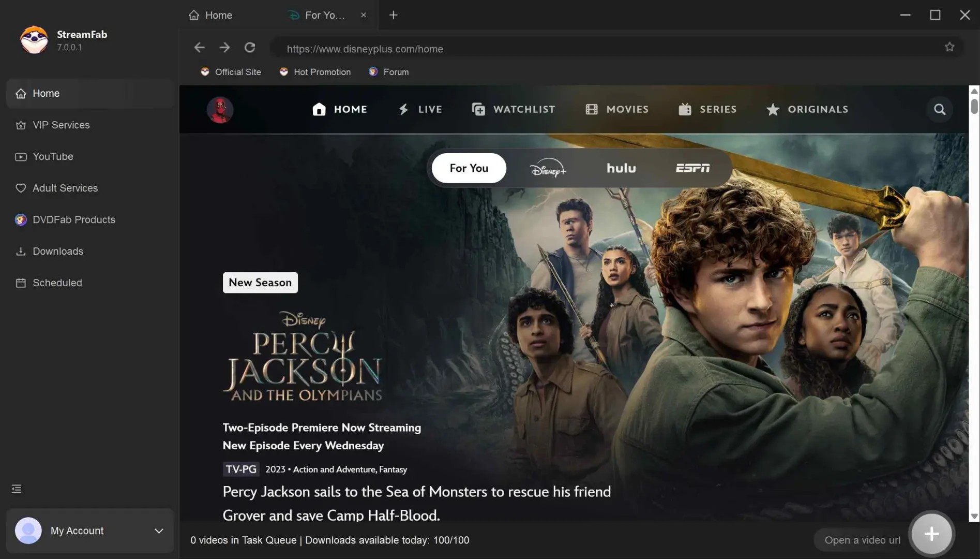Open Adult Services from the sidebar
Viewport: 980px width, 559px height.
pos(65,188)
